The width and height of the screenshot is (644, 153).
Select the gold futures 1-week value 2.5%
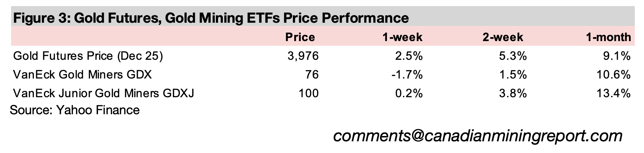(409, 56)
